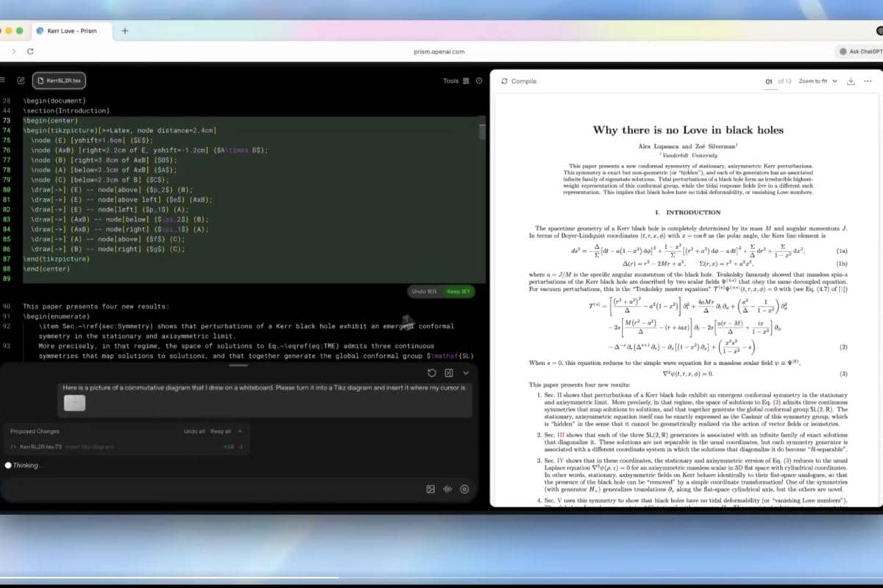Screen dimensions: 883x588
Task: Click the Tools grid icon
Action: (466, 81)
